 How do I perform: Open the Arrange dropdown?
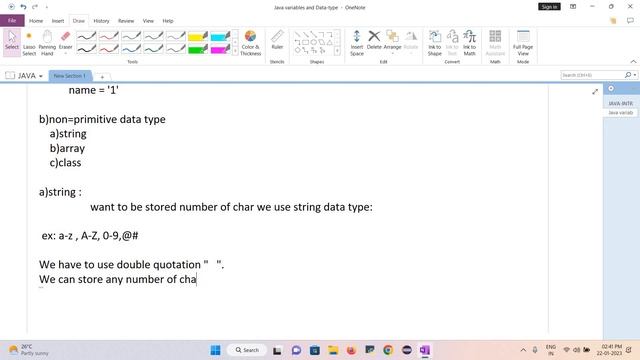click(392, 43)
